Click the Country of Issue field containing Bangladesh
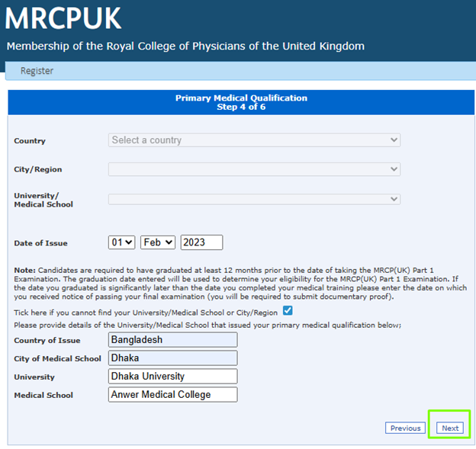476x449 pixels. (x=172, y=339)
